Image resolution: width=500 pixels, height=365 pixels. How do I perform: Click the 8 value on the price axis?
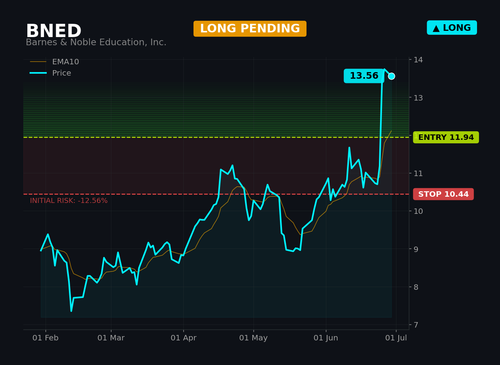[416, 287]
